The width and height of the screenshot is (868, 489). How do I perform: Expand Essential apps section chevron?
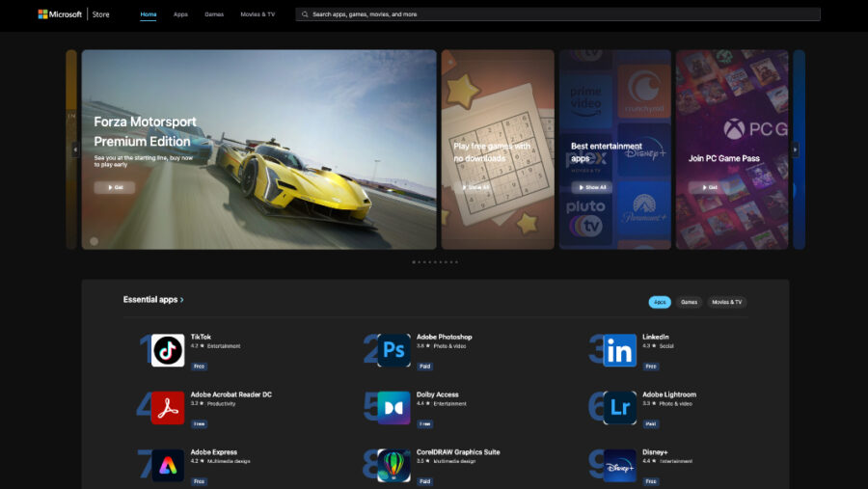(181, 300)
